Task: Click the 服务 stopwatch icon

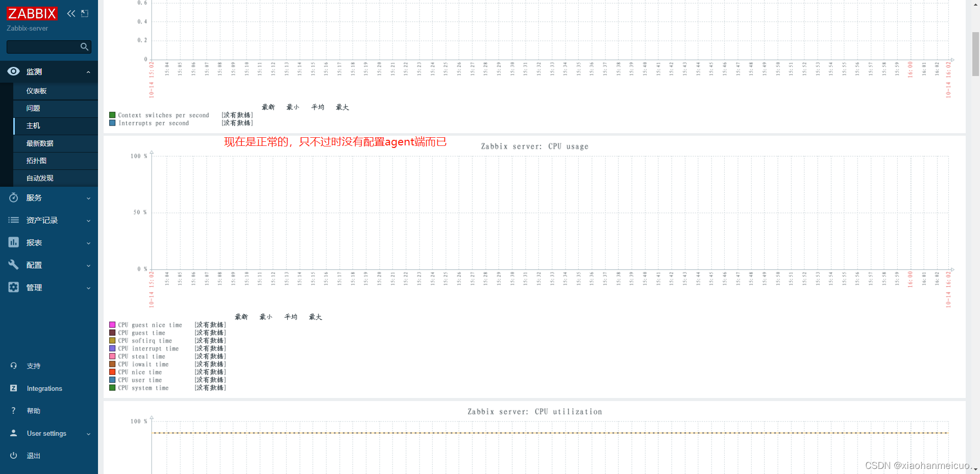Action: coord(14,197)
